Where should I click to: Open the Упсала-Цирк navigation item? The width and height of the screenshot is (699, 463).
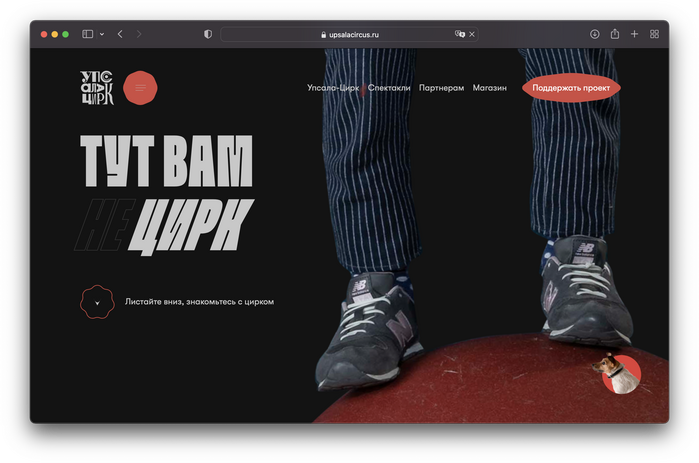(x=333, y=88)
